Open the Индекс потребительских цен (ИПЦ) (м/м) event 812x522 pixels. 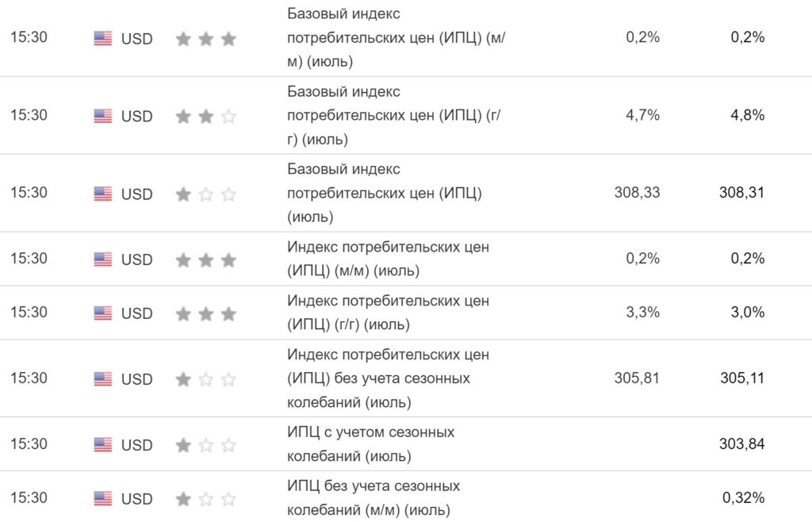388,259
